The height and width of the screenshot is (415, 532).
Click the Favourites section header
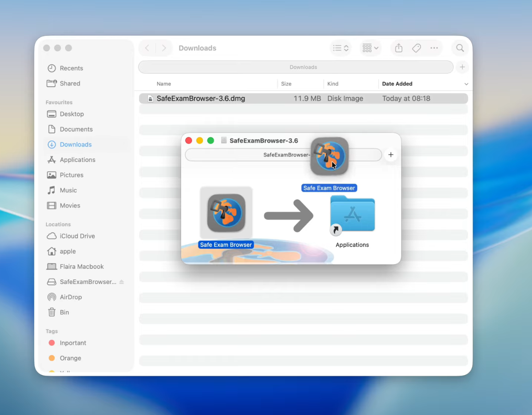pos(59,103)
